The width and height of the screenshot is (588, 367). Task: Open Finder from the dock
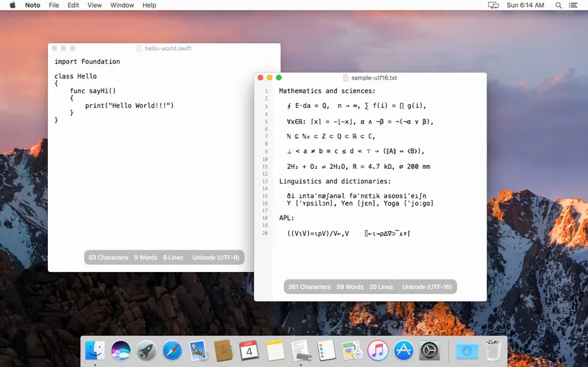coord(95,350)
